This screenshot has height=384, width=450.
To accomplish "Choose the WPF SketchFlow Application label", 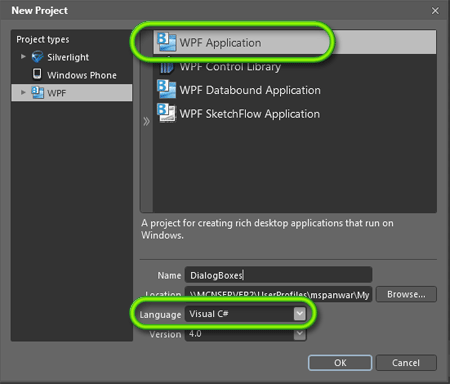I will coord(250,114).
